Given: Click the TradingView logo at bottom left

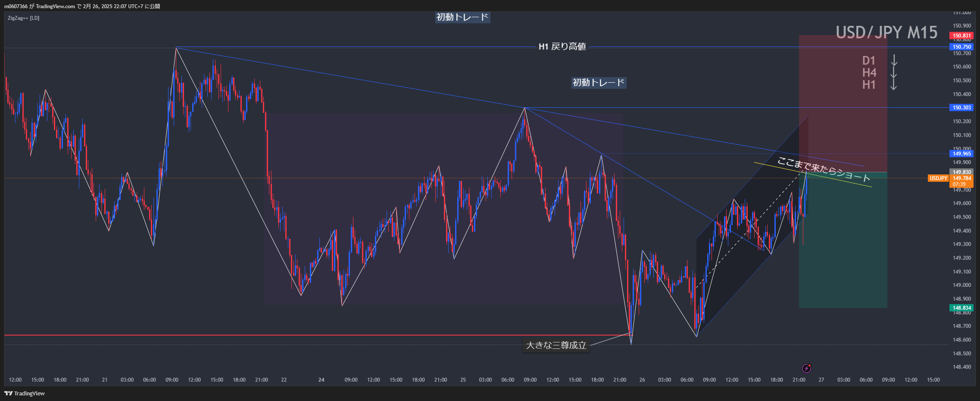Looking at the screenshot, I should pos(25,393).
